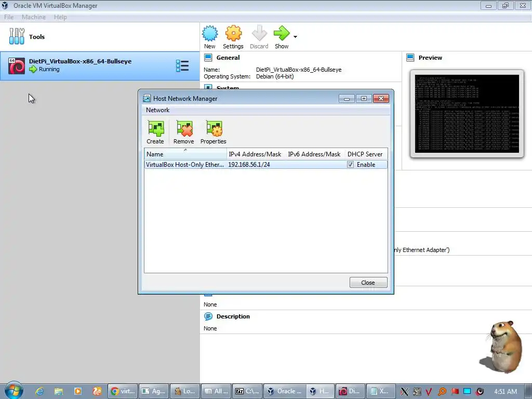Click General section header
This screenshot has height=399, width=532.
click(x=228, y=58)
